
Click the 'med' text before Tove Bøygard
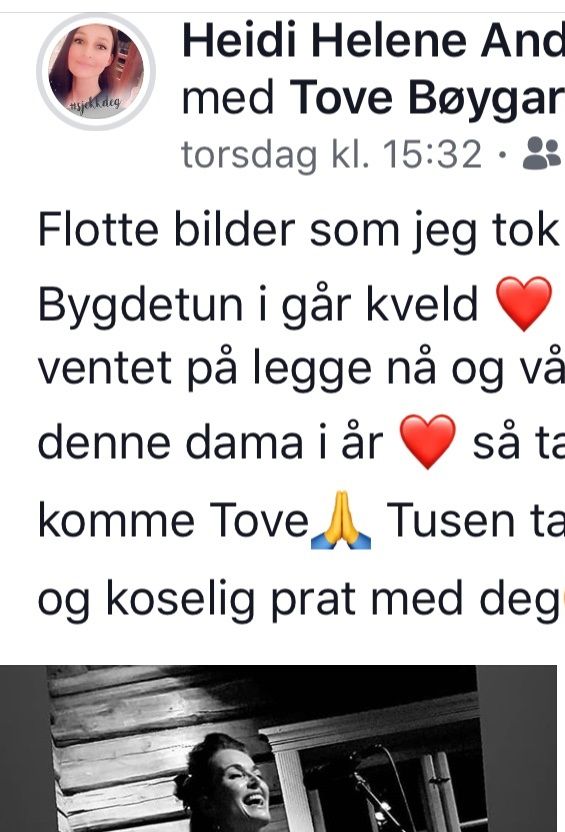coord(228,98)
